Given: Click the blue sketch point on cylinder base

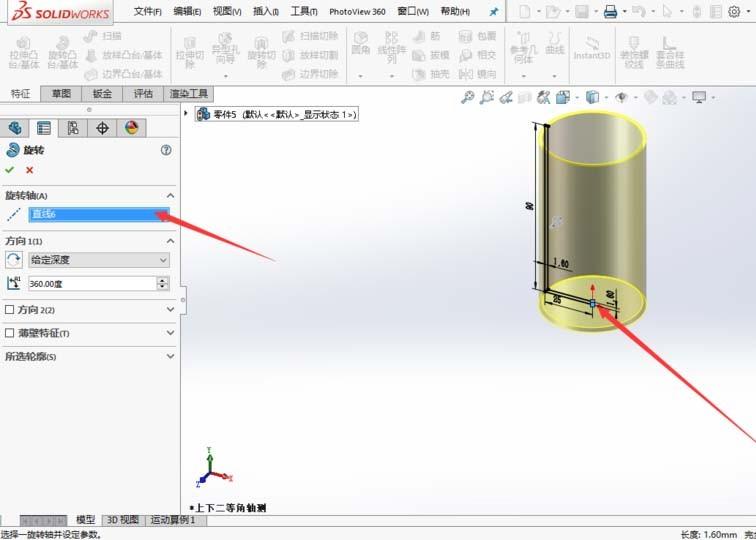Looking at the screenshot, I should (x=593, y=303).
